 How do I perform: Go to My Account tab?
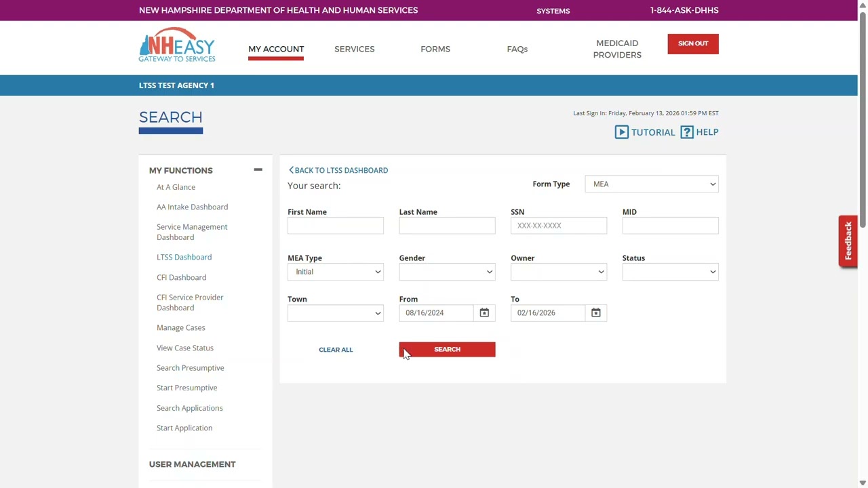(x=276, y=49)
